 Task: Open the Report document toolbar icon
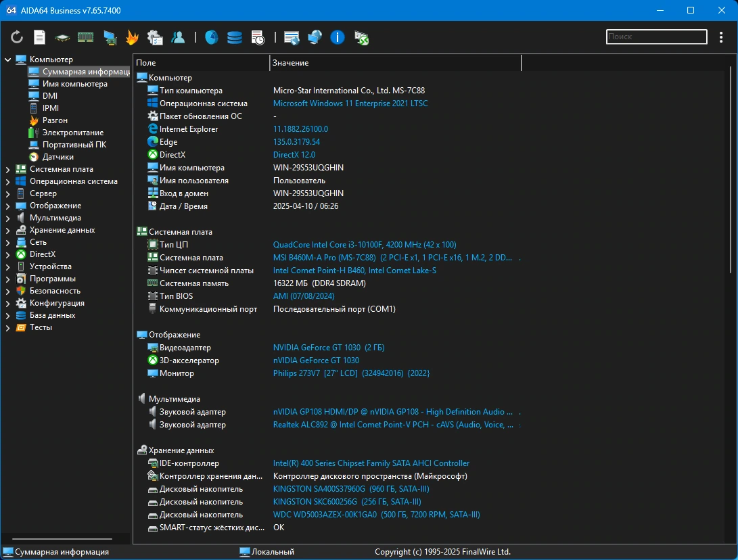click(x=39, y=37)
